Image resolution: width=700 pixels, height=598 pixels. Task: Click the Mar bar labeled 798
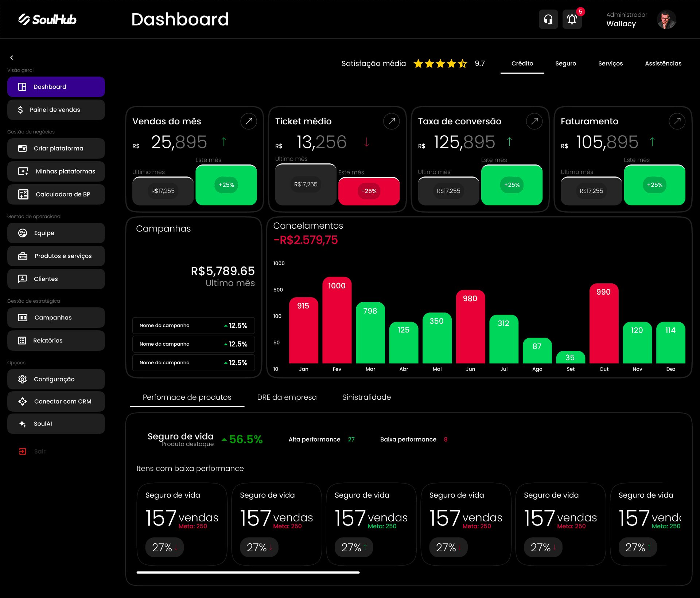370,333
